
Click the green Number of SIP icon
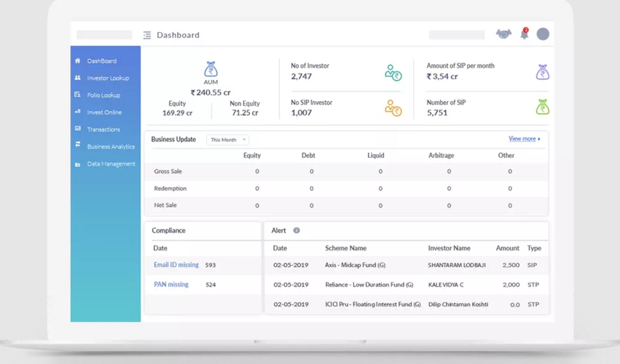pos(542,107)
